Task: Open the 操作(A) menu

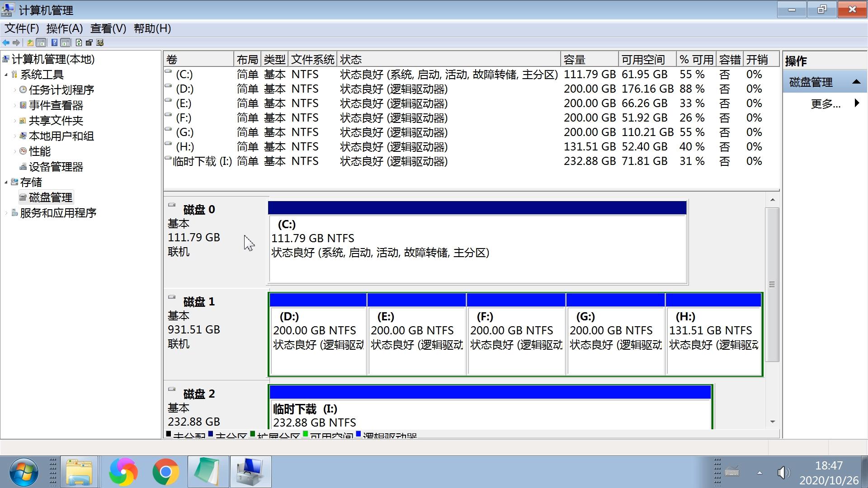Action: (64, 28)
